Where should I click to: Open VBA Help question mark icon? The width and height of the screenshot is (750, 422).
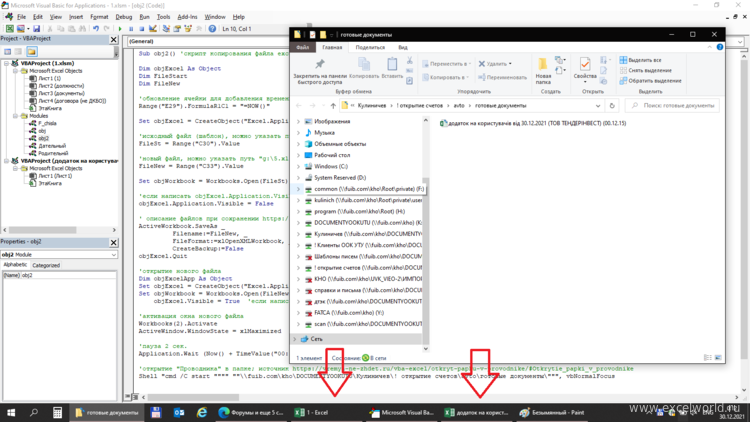(x=212, y=29)
